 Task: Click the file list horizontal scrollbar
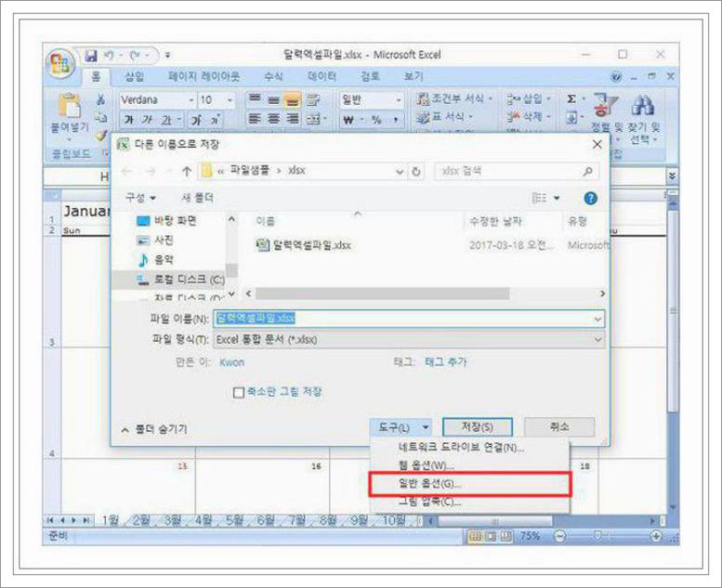coord(382,294)
